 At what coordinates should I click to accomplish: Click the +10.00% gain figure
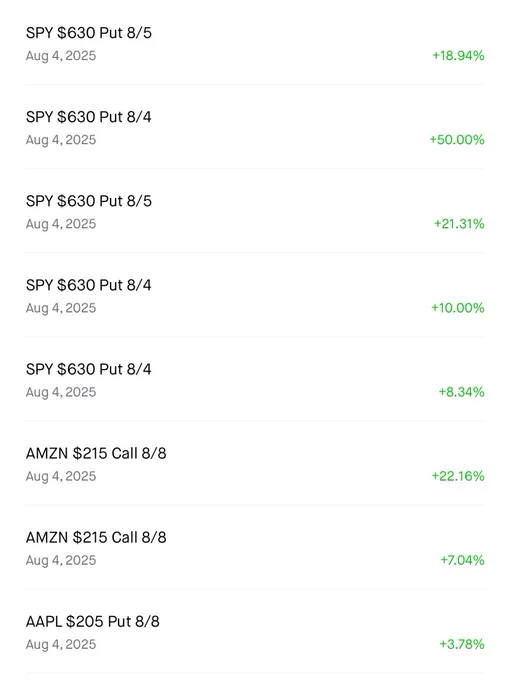[x=458, y=308]
